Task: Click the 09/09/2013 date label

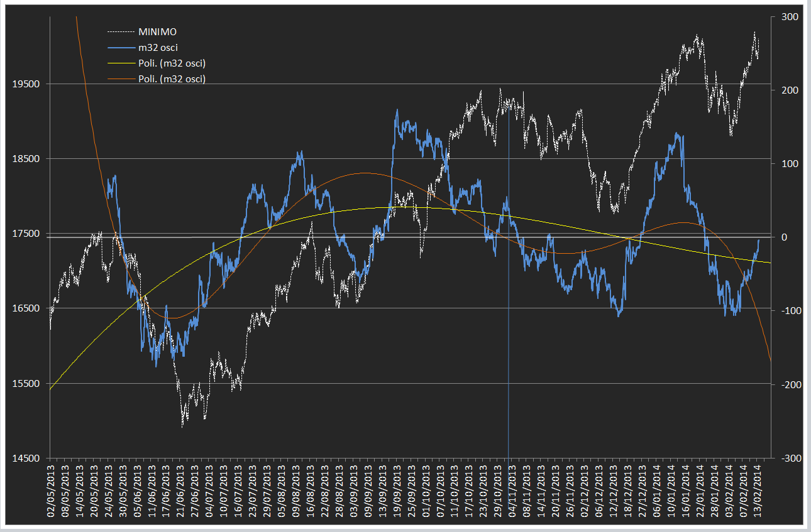Action: pyautogui.click(x=368, y=491)
